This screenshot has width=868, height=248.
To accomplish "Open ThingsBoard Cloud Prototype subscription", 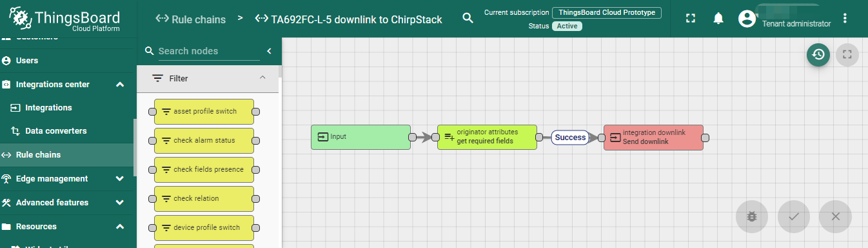I will click(607, 12).
